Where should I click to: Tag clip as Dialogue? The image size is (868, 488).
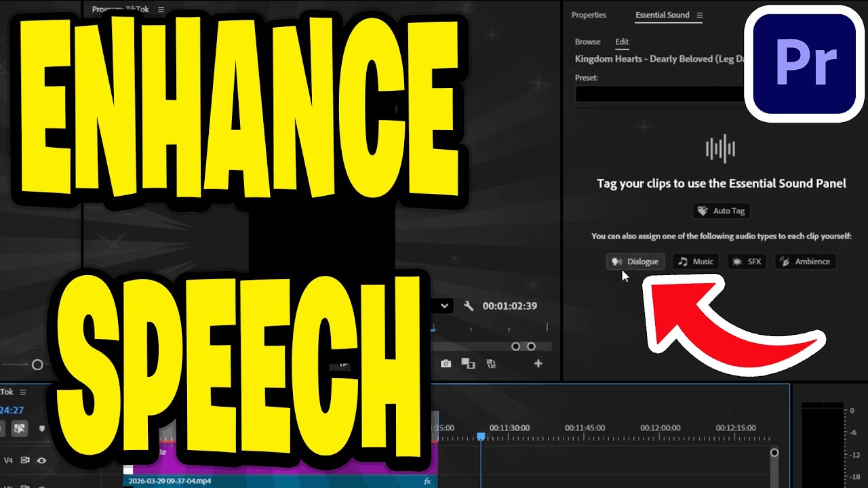(635, 262)
